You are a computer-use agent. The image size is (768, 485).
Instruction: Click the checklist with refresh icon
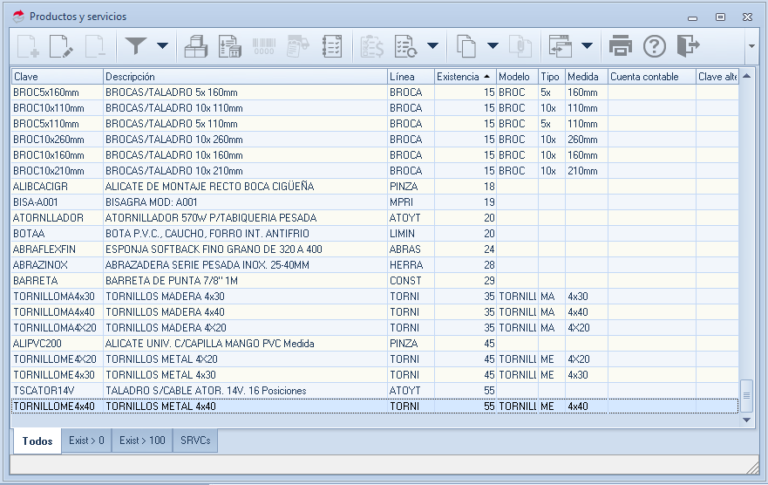(x=406, y=47)
